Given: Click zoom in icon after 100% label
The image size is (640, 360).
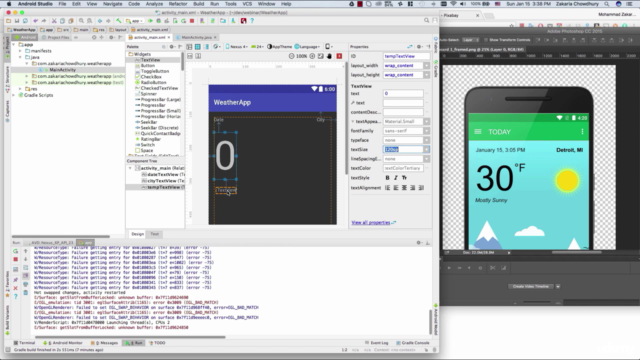Looking at the screenshot, I should [x=312, y=56].
